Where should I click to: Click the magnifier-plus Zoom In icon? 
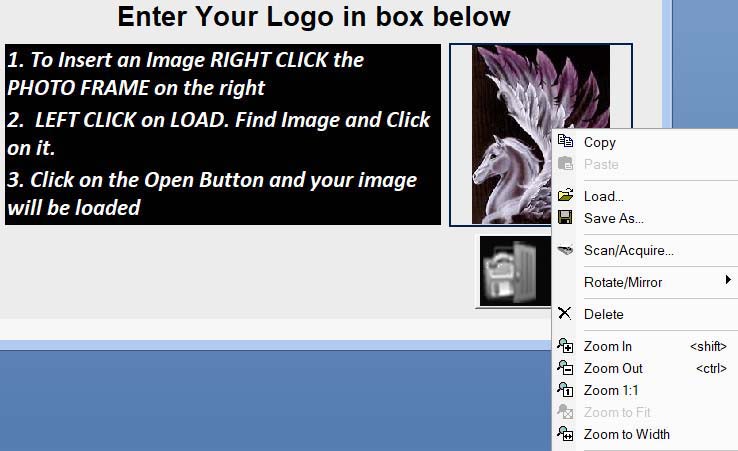click(x=565, y=346)
